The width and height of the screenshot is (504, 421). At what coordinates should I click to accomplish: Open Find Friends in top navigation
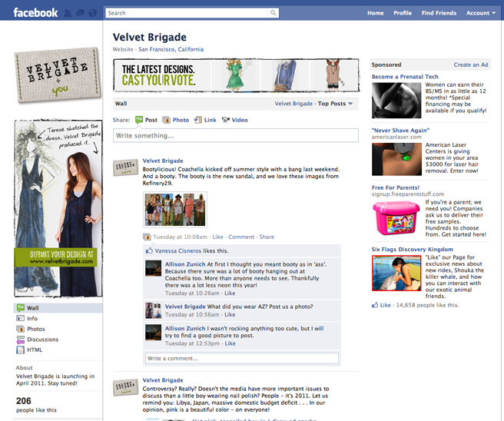[439, 13]
